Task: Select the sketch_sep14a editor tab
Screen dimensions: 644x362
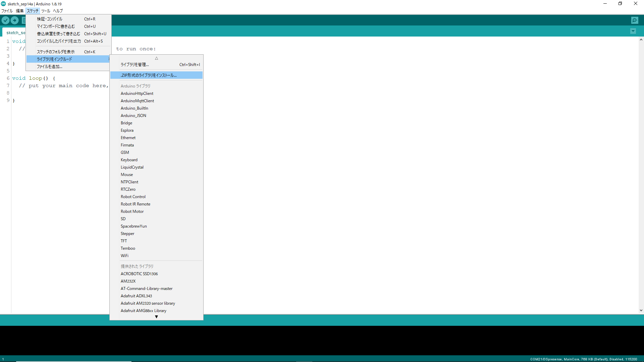Action: (x=15, y=33)
